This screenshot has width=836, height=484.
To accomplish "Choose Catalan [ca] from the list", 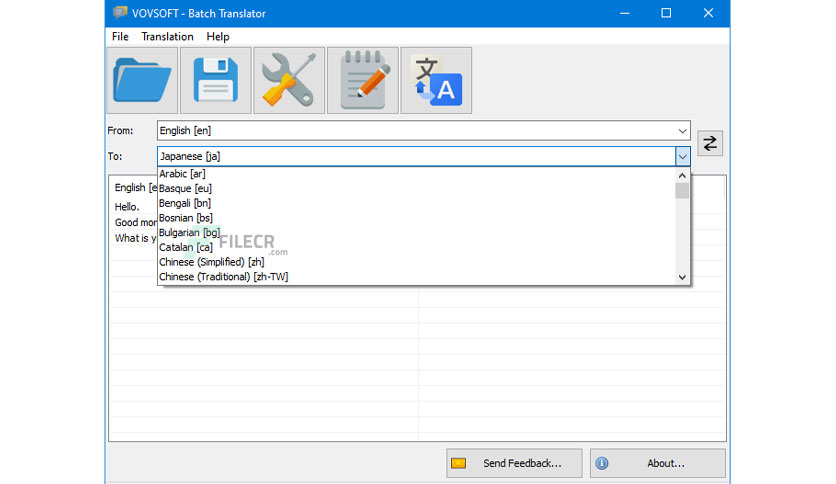I will [x=417, y=247].
